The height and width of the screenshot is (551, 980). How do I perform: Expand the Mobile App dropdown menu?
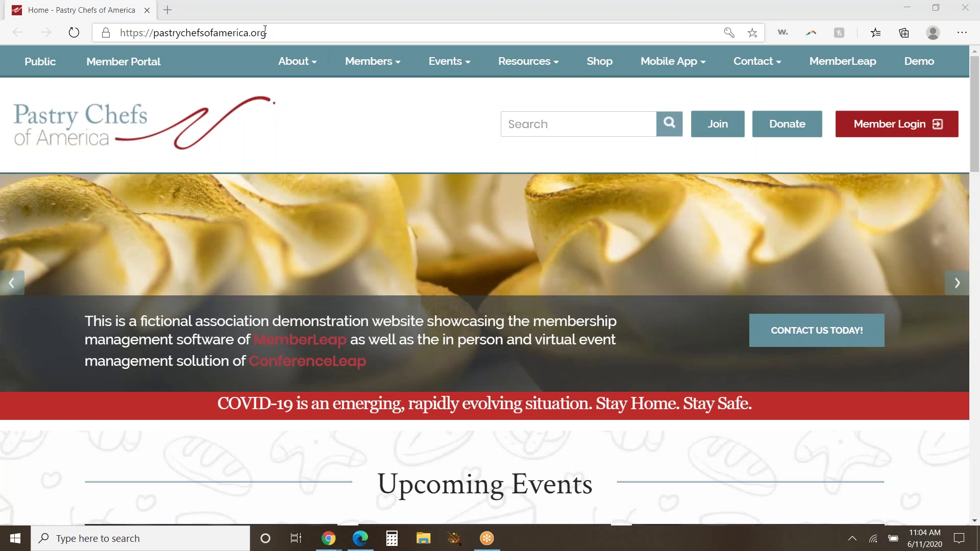(673, 61)
